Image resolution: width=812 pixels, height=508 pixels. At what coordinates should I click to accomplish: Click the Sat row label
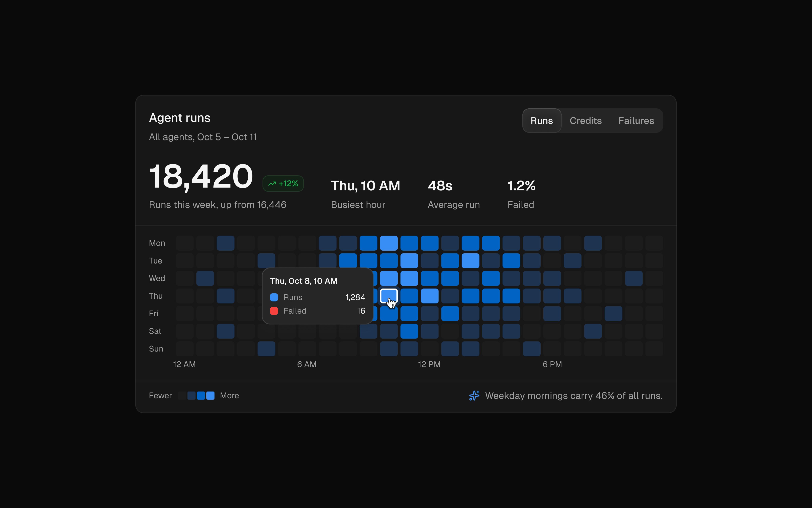tap(155, 331)
